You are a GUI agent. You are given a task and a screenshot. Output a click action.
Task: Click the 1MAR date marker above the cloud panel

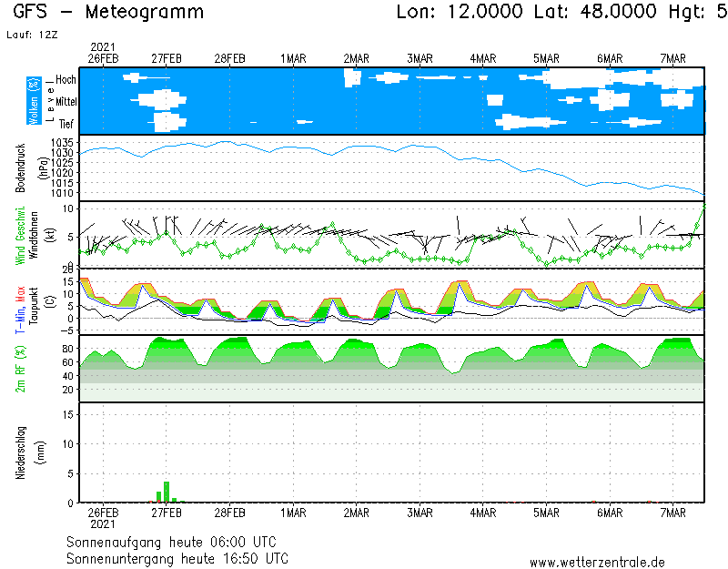293,58
